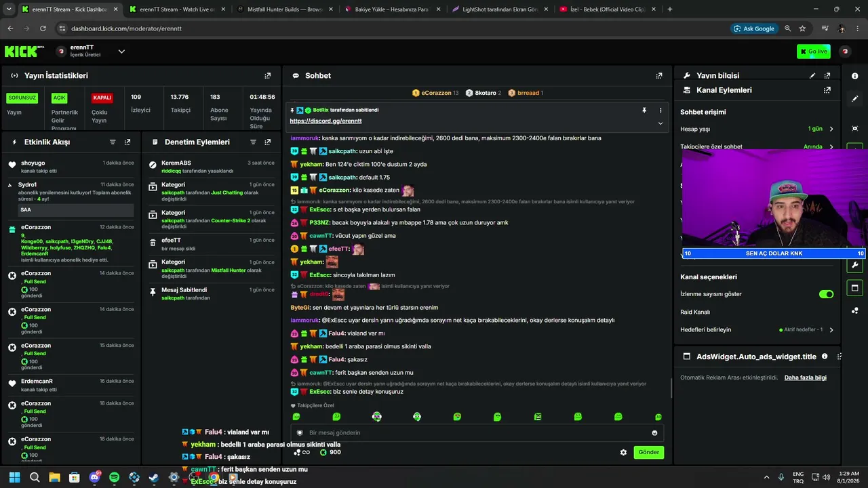Click the browser address bar URL
This screenshot has width=868, height=488.
[x=126, y=28]
